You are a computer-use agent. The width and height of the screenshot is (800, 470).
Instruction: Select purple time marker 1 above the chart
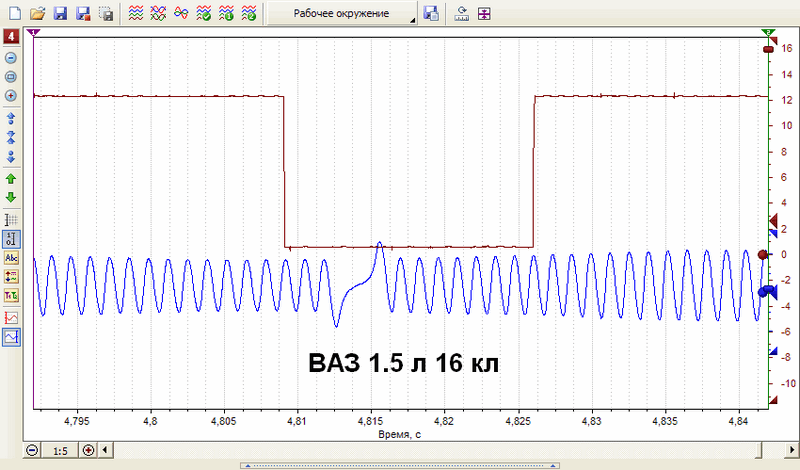tap(34, 33)
